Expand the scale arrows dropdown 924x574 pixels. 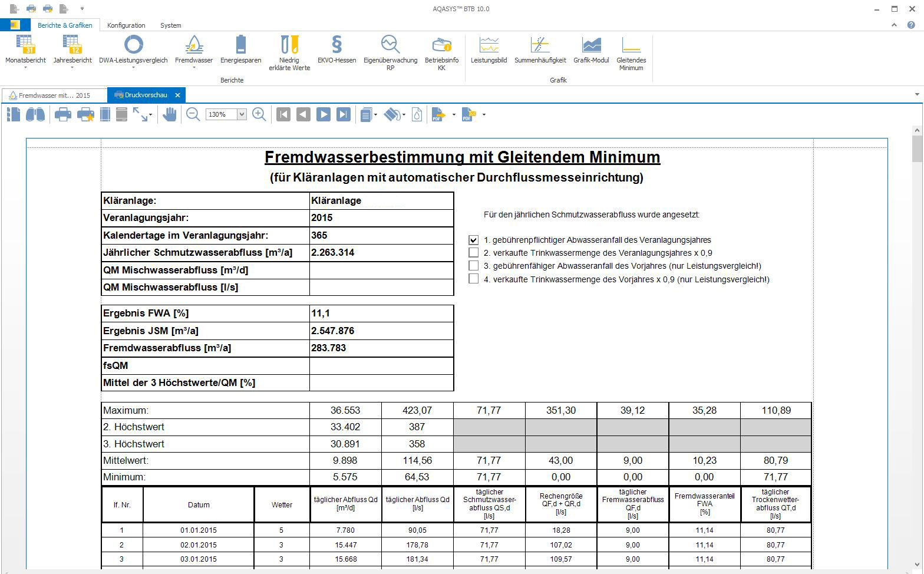[151, 115]
